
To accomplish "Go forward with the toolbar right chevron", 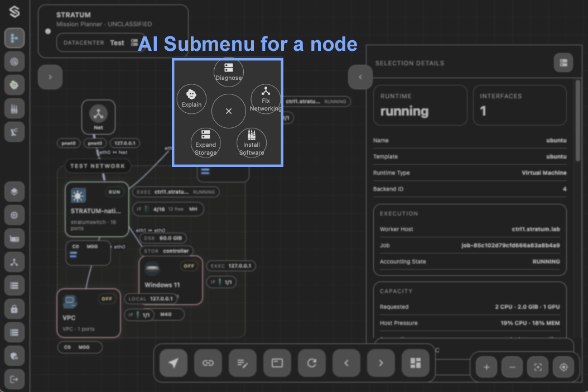I will click(x=381, y=363).
